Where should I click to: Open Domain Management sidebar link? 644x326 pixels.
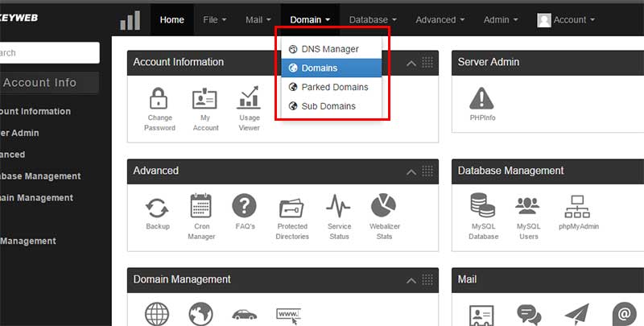[36, 198]
